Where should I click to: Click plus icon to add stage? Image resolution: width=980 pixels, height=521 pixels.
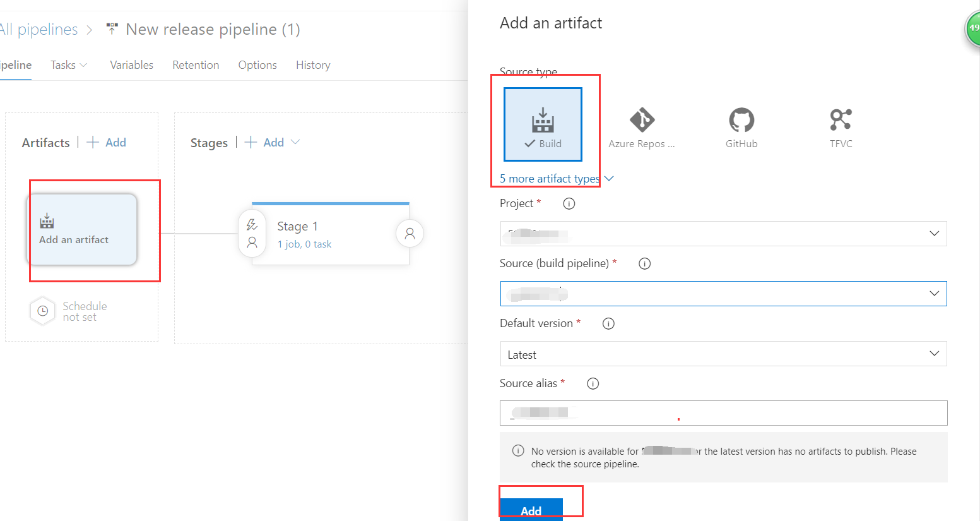[x=251, y=142]
